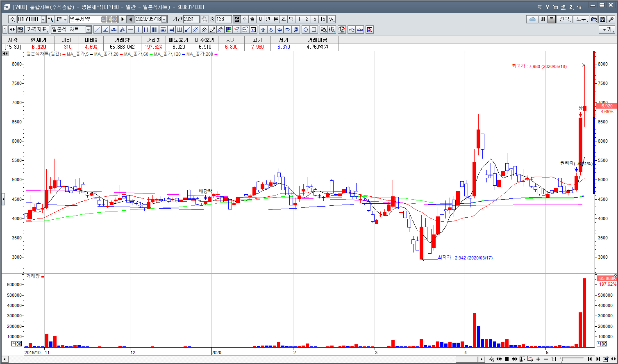This screenshot has width=618, height=364.
Task: Open settings with the wrench icon
Action: click(x=611, y=19)
